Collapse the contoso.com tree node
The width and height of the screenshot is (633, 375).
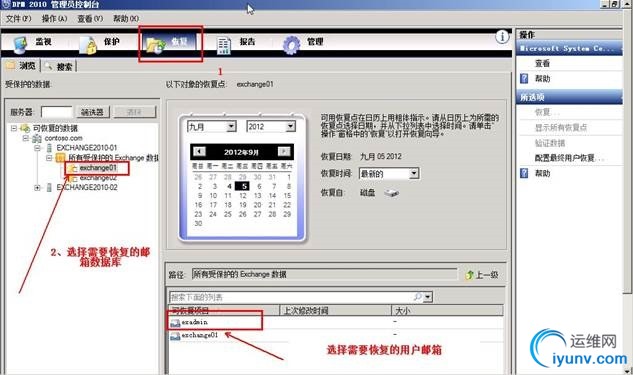point(25,138)
